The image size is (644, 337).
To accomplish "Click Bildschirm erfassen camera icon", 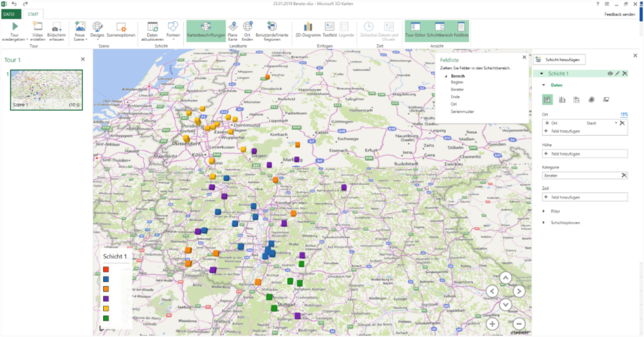I will tap(56, 28).
